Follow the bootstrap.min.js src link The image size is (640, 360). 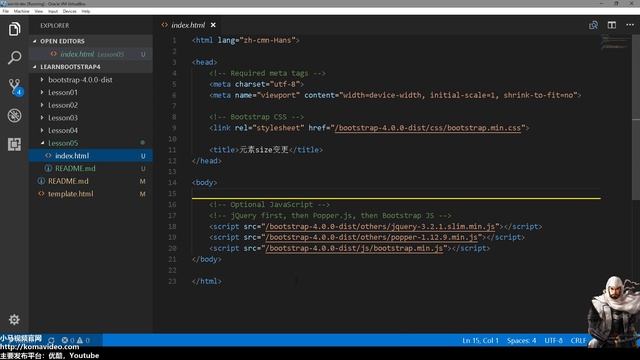[x=354, y=248]
